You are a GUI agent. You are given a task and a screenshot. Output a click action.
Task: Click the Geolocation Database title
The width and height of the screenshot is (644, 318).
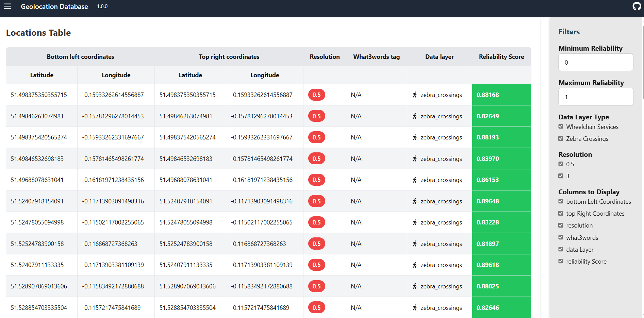coord(54,6)
